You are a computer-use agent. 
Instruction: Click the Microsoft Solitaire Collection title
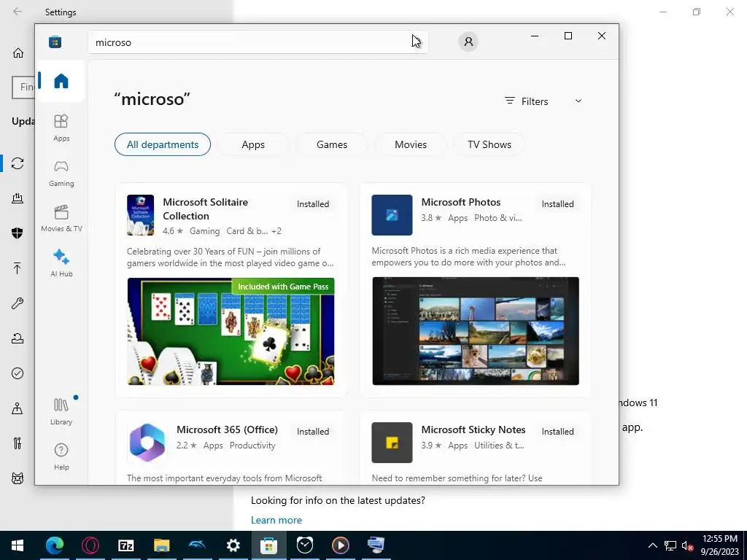(x=205, y=209)
